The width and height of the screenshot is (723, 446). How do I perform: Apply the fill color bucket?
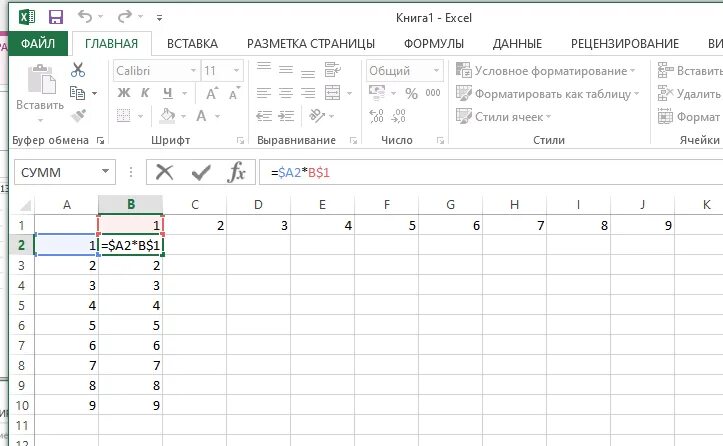tap(167, 115)
